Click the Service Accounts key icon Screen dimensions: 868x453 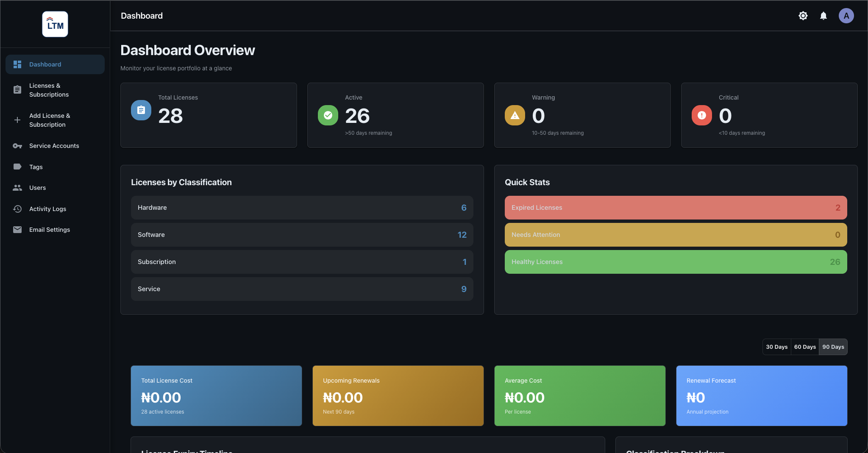17,146
